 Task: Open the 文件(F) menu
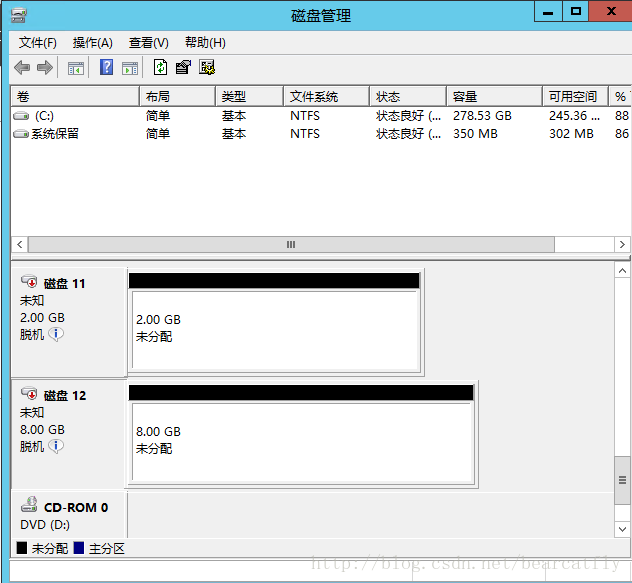38,43
